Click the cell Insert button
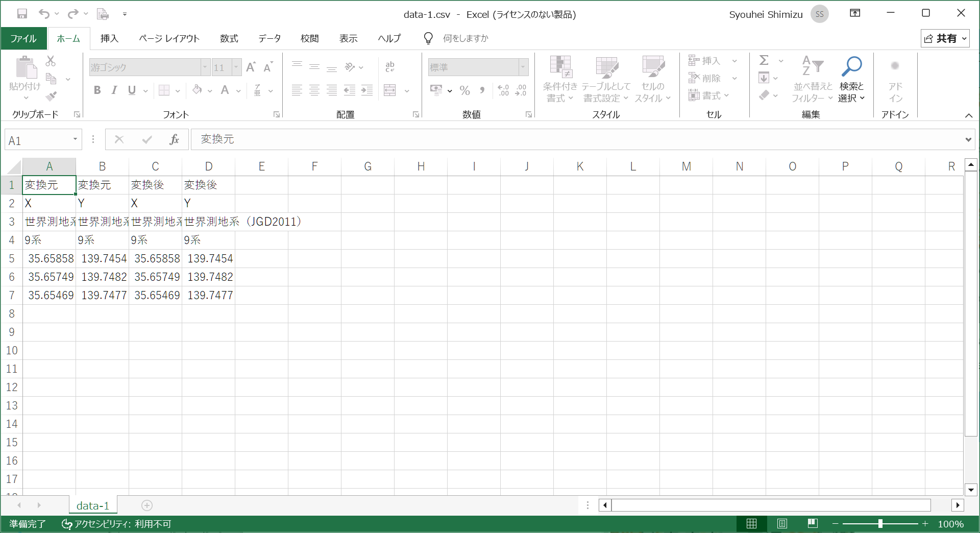Screen dimensions: 980x533 [x=704, y=61]
